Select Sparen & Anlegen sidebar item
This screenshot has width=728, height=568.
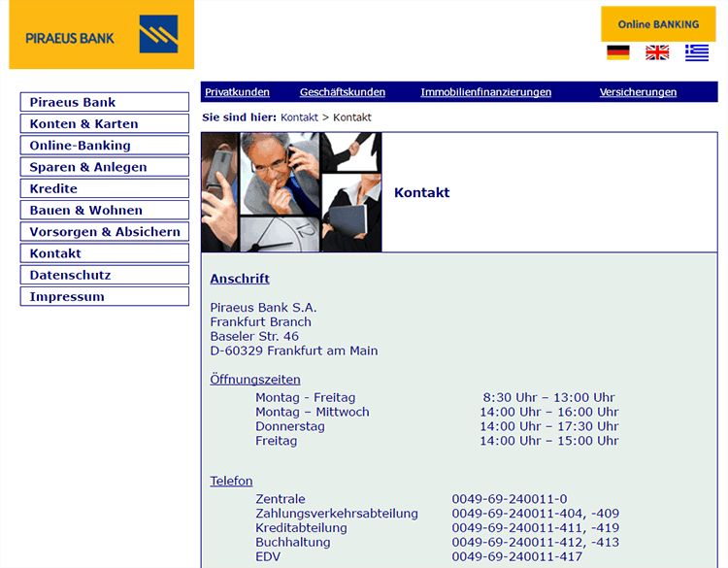(x=105, y=167)
